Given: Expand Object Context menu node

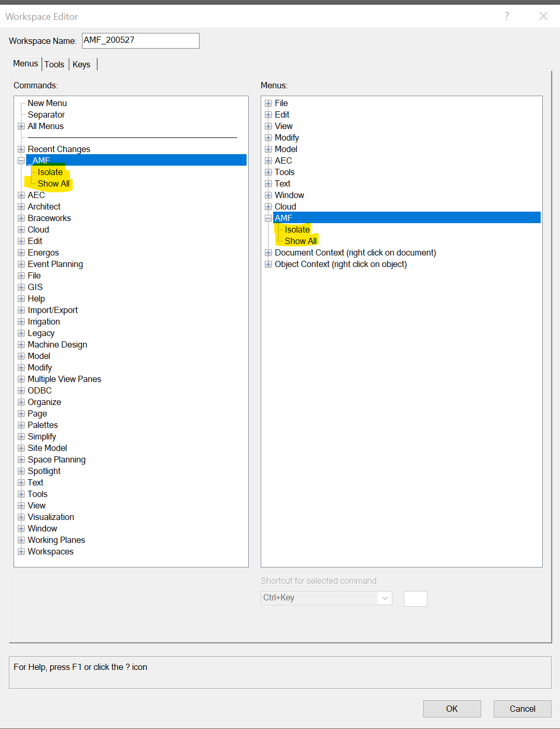Looking at the screenshot, I should tap(269, 264).
